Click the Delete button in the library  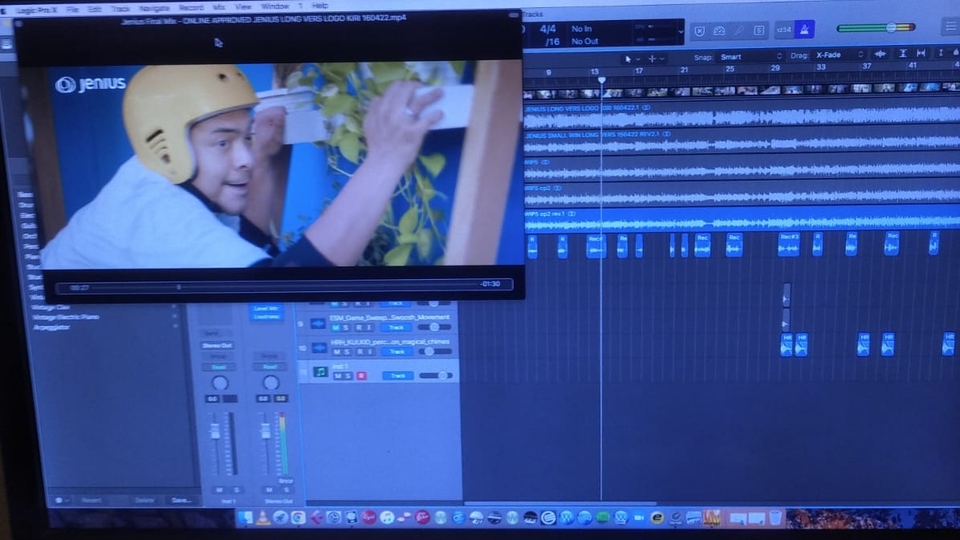point(144,500)
